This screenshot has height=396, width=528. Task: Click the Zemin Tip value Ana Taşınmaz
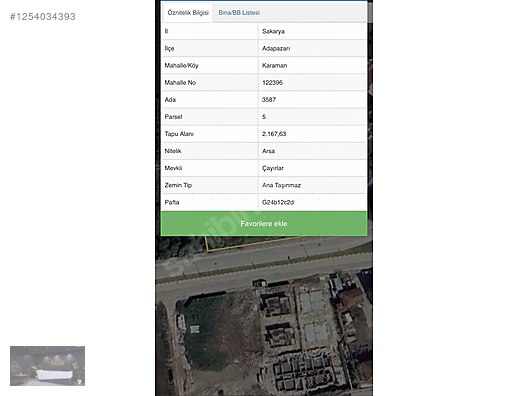[281, 185]
